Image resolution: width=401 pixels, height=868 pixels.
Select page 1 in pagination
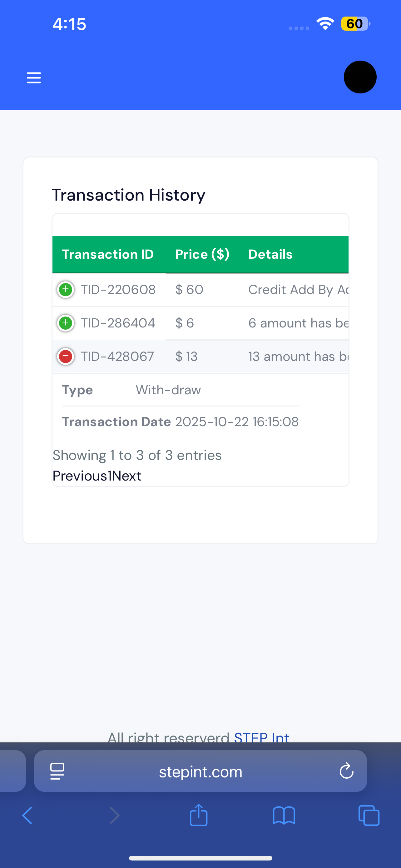[x=109, y=476]
